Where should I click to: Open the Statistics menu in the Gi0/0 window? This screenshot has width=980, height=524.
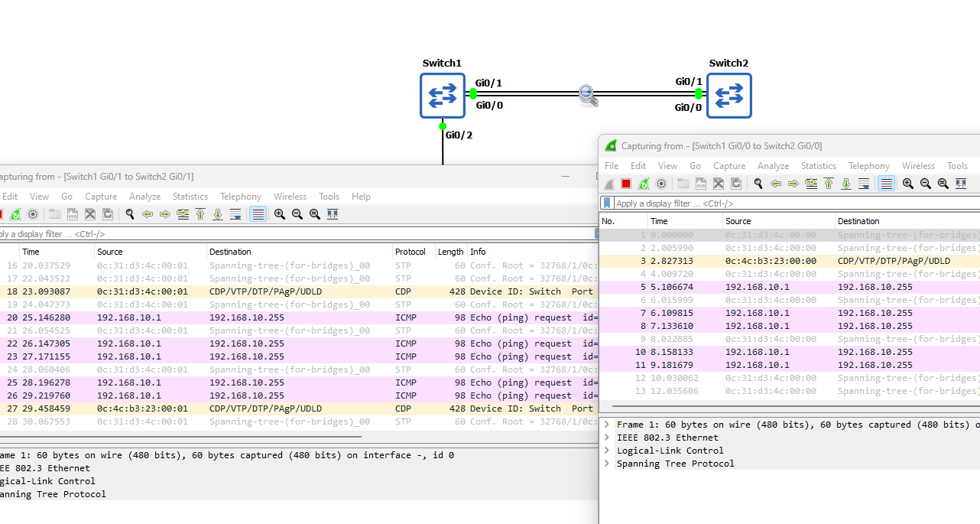[818, 166]
